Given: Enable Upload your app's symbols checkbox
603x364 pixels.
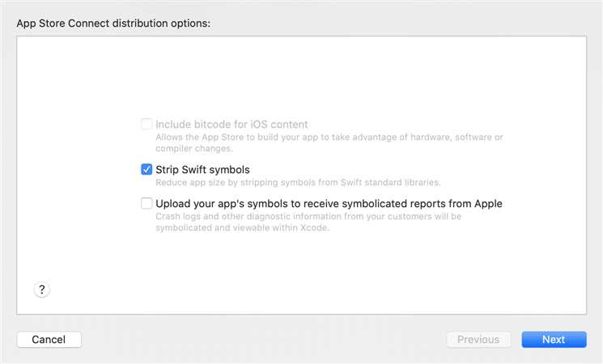Looking at the screenshot, I should pos(147,203).
